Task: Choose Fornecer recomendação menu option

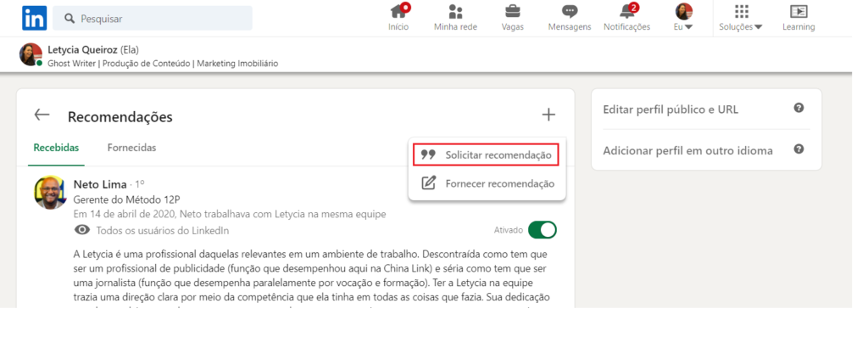Action: [x=487, y=183]
